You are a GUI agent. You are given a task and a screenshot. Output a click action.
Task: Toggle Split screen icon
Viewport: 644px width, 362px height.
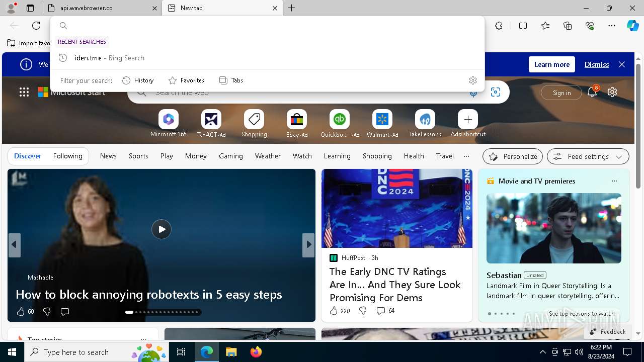523,26
